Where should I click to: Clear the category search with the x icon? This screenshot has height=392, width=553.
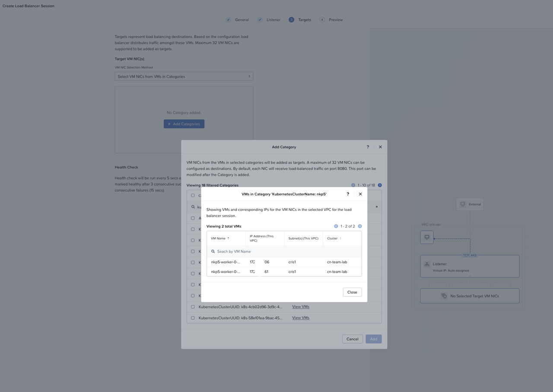point(377,207)
